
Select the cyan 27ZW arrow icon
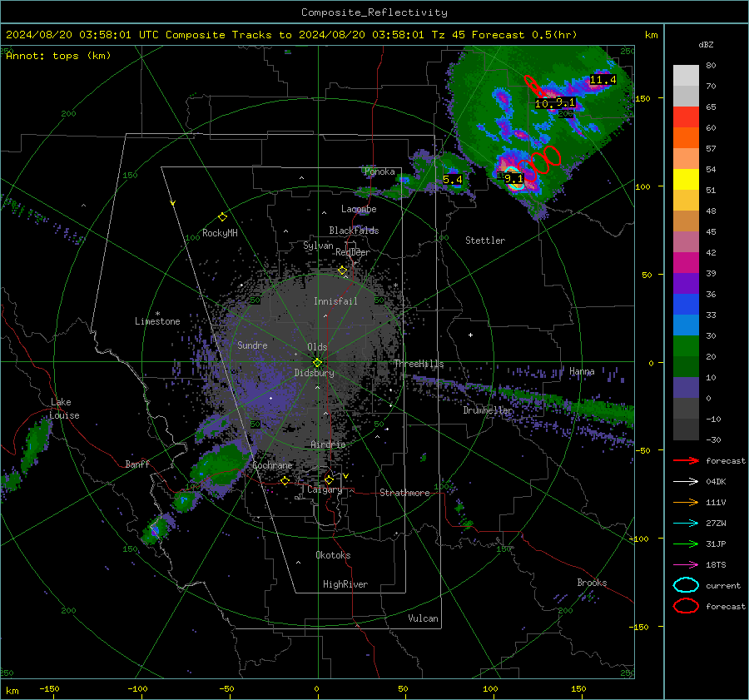click(686, 524)
